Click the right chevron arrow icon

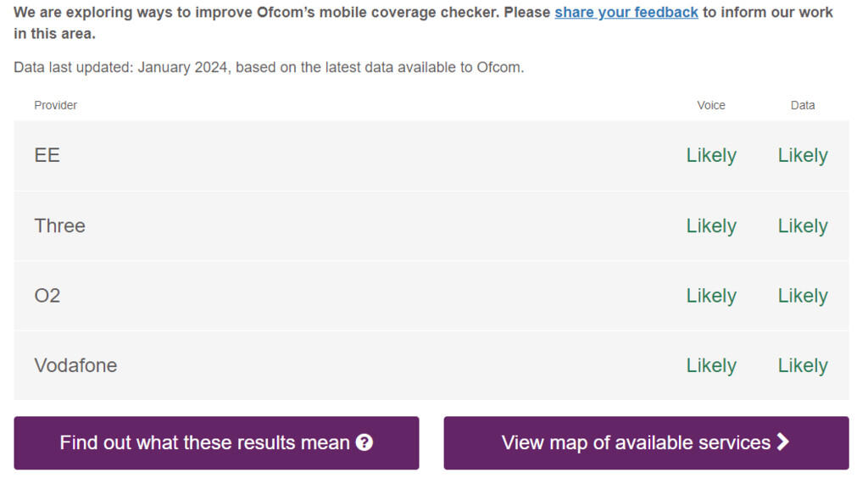[x=782, y=442]
